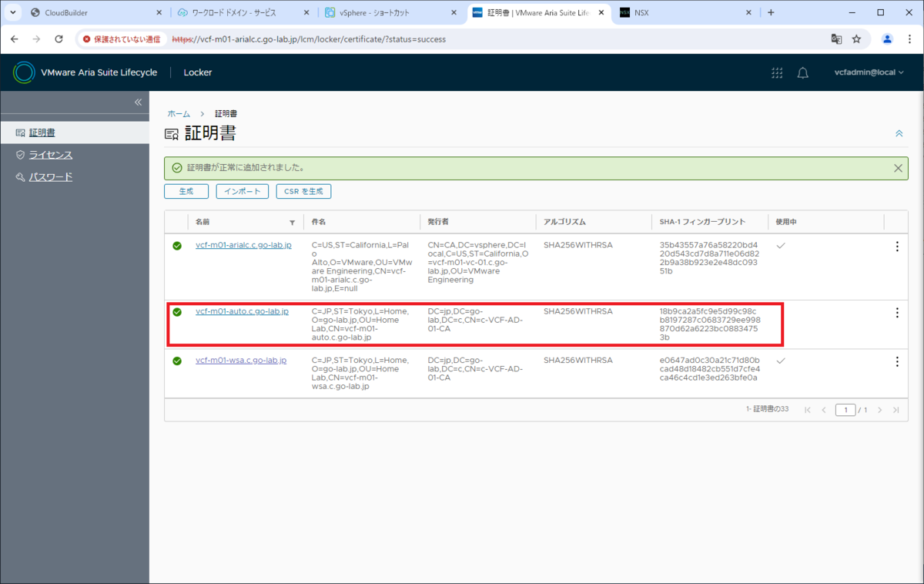Click VMware Aria Suite Lifecycle logo
This screenshot has height=584, width=924.
(25, 72)
